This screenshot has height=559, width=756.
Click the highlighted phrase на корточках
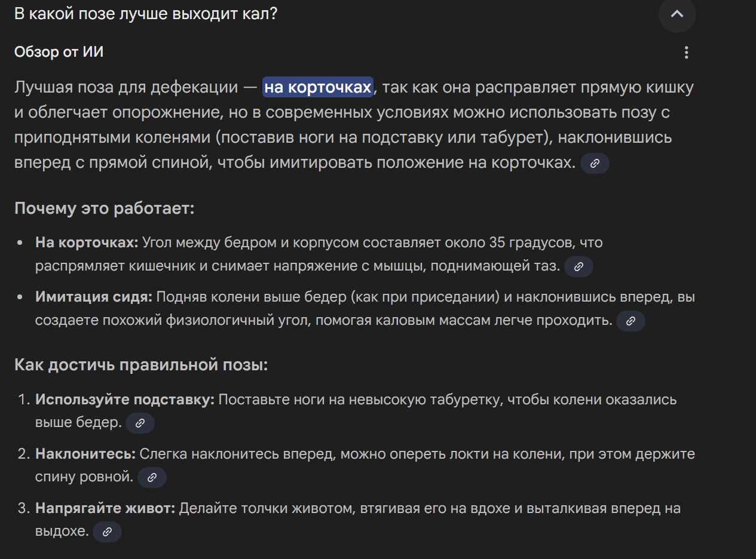tap(318, 87)
